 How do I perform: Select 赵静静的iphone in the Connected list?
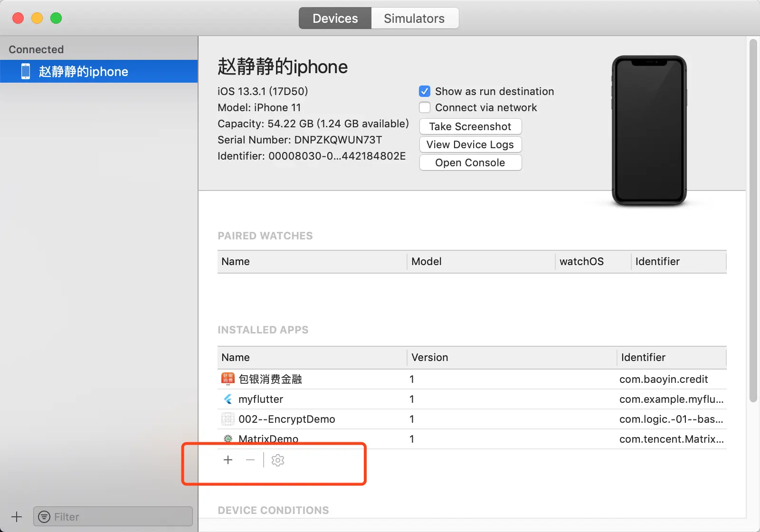(x=99, y=71)
